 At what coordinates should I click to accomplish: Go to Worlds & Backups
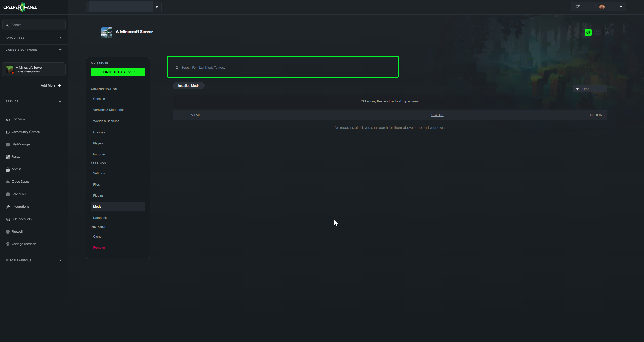coord(106,121)
